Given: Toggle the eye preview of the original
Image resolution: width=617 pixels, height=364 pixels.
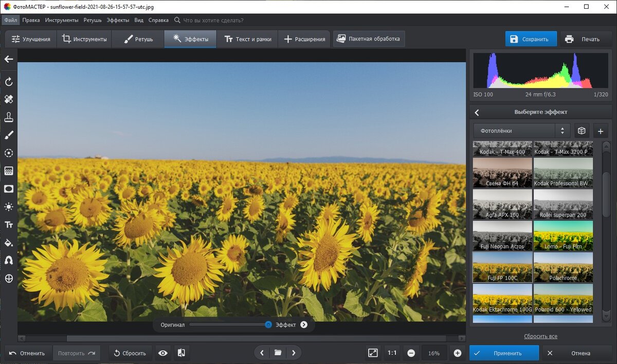Looking at the screenshot, I should click(163, 353).
